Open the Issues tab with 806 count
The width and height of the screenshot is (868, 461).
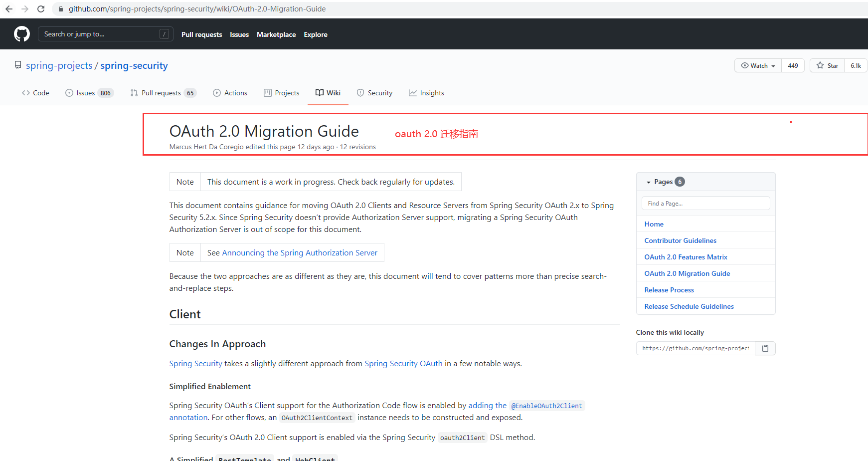pos(90,93)
